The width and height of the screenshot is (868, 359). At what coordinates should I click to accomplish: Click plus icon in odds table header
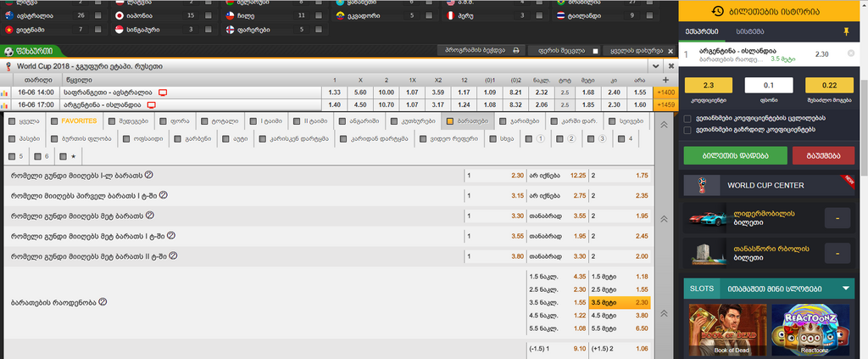point(665,80)
